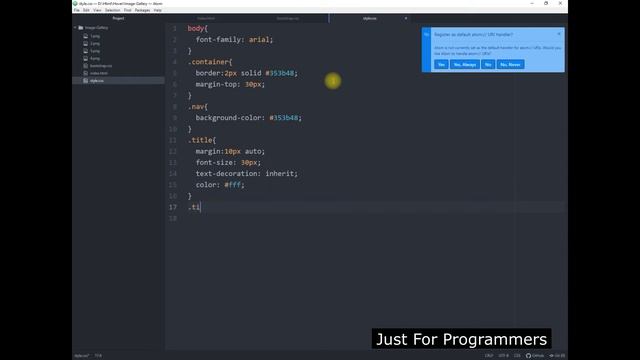Click Yes in the URI handler notification

[441, 64]
